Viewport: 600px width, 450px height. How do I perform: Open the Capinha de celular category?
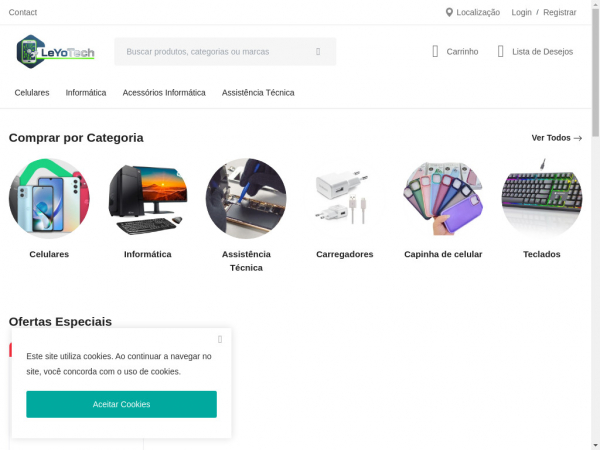[443, 198]
